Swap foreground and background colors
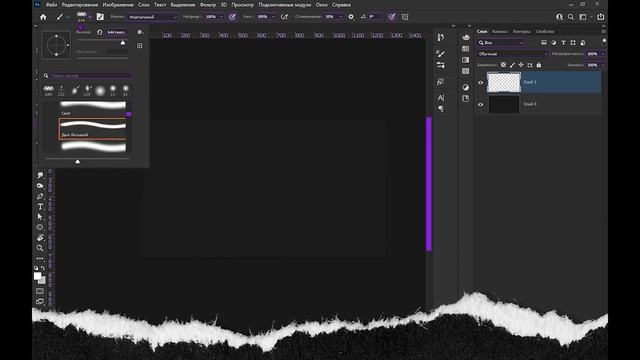The height and width of the screenshot is (360, 640). coord(42,268)
